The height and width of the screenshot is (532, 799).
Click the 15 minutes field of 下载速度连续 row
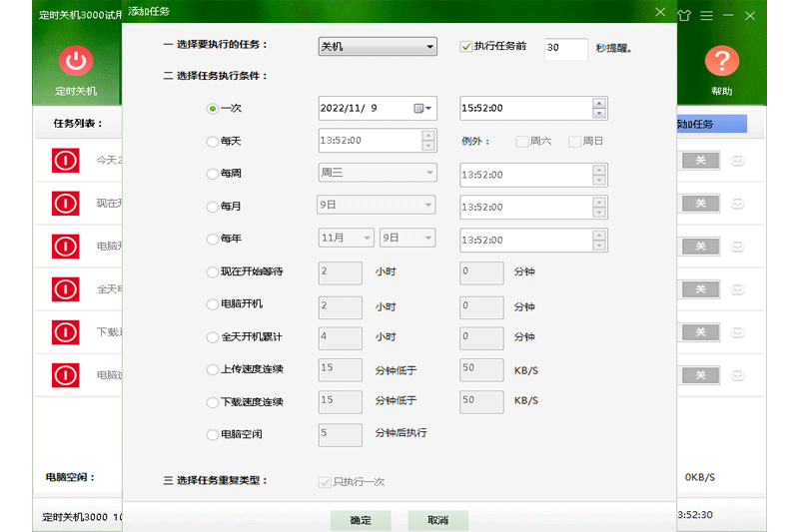[341, 402]
